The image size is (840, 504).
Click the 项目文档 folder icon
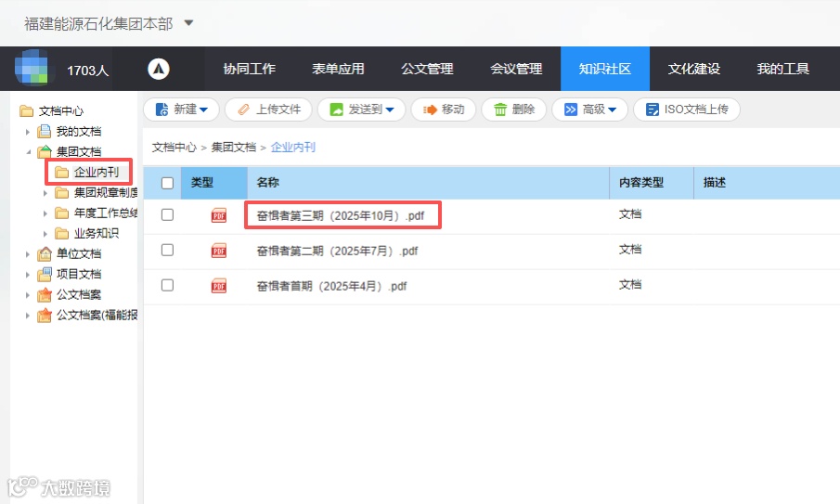[x=44, y=274]
